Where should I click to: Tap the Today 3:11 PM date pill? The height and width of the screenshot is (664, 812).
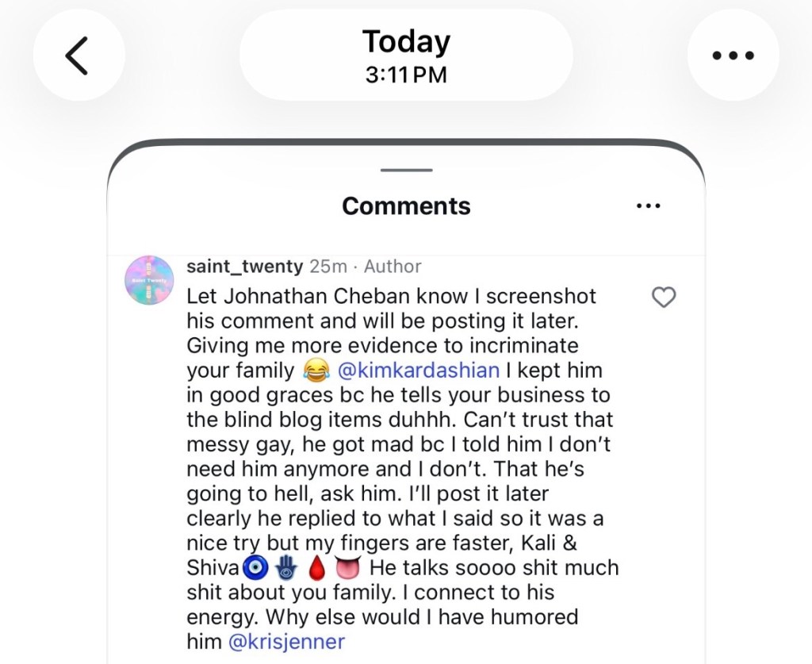pos(406,56)
